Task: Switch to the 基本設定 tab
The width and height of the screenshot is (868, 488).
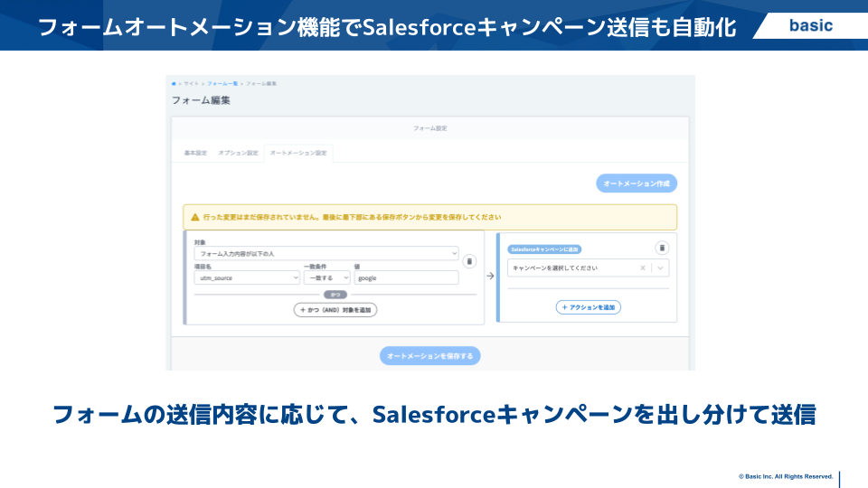Action: pyautogui.click(x=195, y=153)
